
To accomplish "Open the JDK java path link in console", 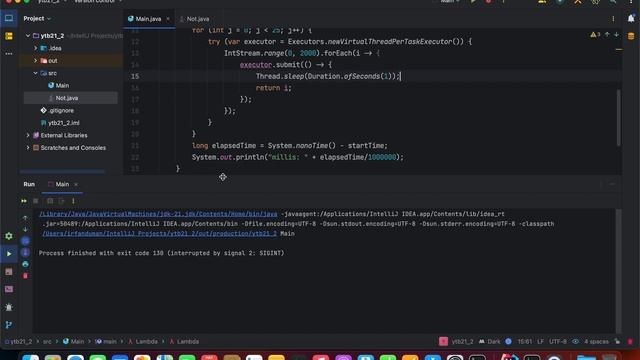I will click(x=158, y=214).
